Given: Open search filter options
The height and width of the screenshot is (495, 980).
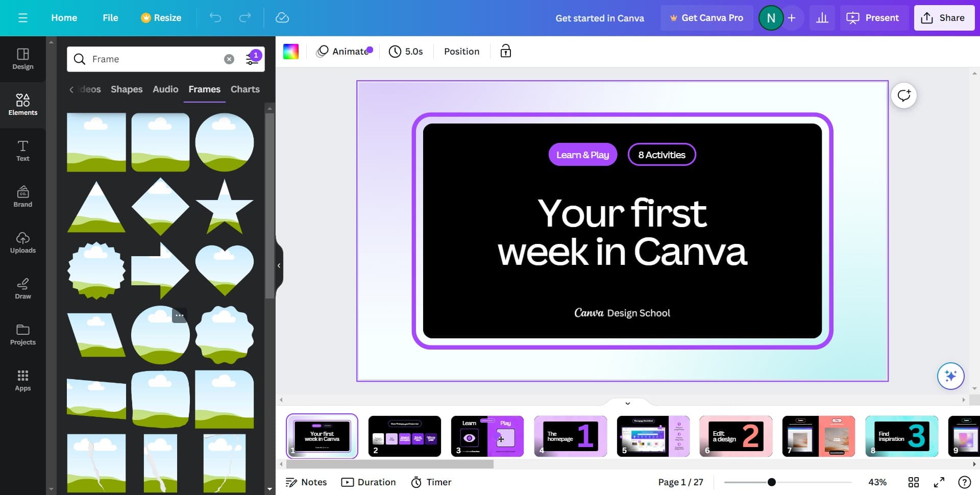Looking at the screenshot, I should pyautogui.click(x=253, y=59).
